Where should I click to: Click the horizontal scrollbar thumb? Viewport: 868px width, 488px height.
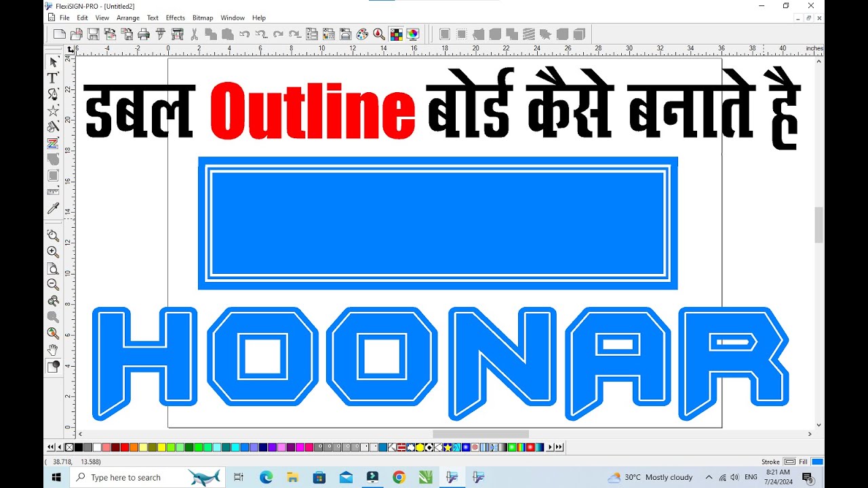[481, 434]
